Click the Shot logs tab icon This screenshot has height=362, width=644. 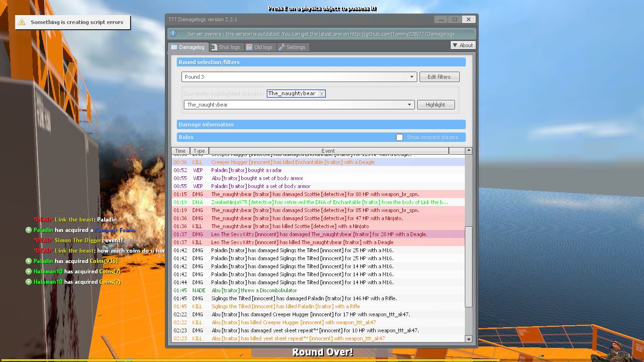coord(214,47)
